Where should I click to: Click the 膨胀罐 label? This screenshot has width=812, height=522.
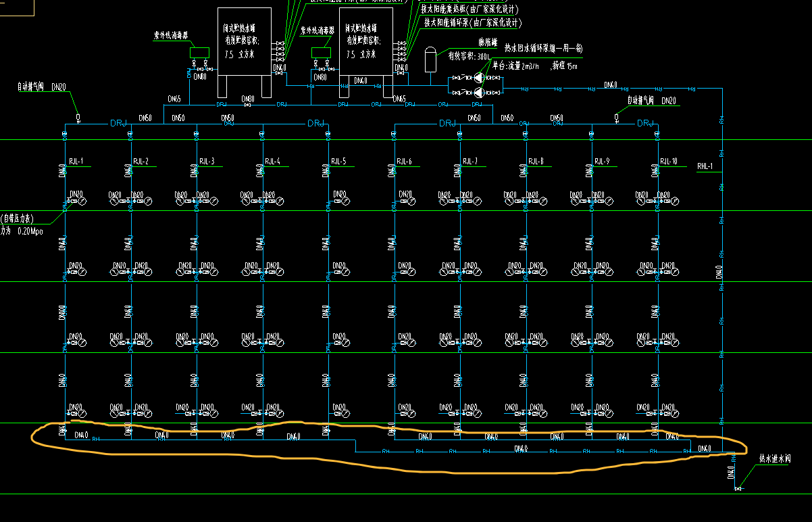(x=487, y=42)
